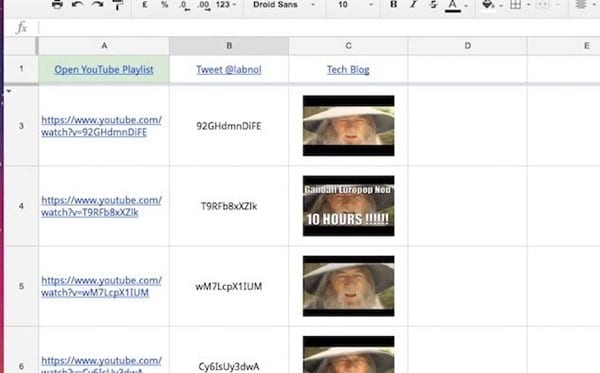Image resolution: width=600 pixels, height=373 pixels.
Task: Open the watch?v=T9RFb8xXZlk YouTube link
Action: tap(101, 206)
